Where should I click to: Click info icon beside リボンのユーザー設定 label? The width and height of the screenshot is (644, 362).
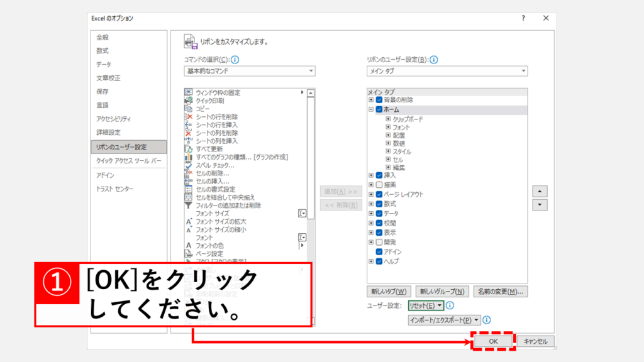tap(434, 60)
